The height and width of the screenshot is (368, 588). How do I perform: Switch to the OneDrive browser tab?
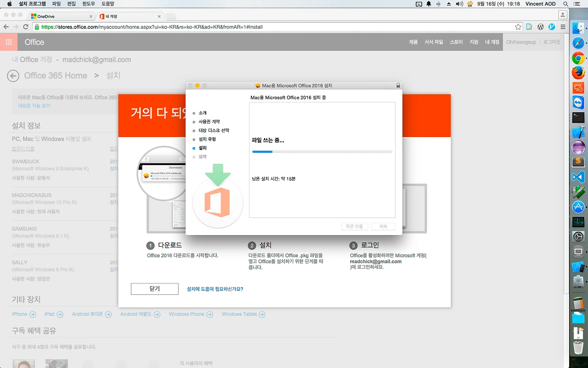(x=61, y=16)
